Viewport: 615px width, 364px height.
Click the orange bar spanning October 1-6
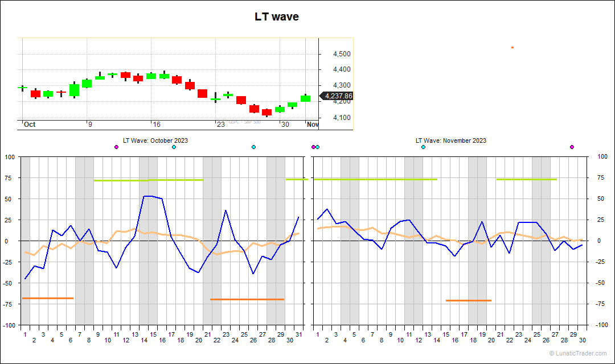[x=47, y=298]
